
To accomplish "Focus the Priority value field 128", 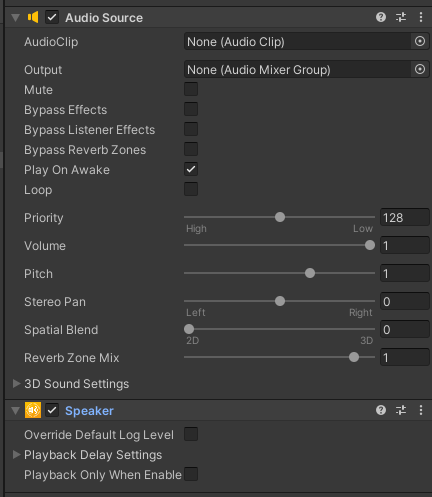I will coord(405,217).
